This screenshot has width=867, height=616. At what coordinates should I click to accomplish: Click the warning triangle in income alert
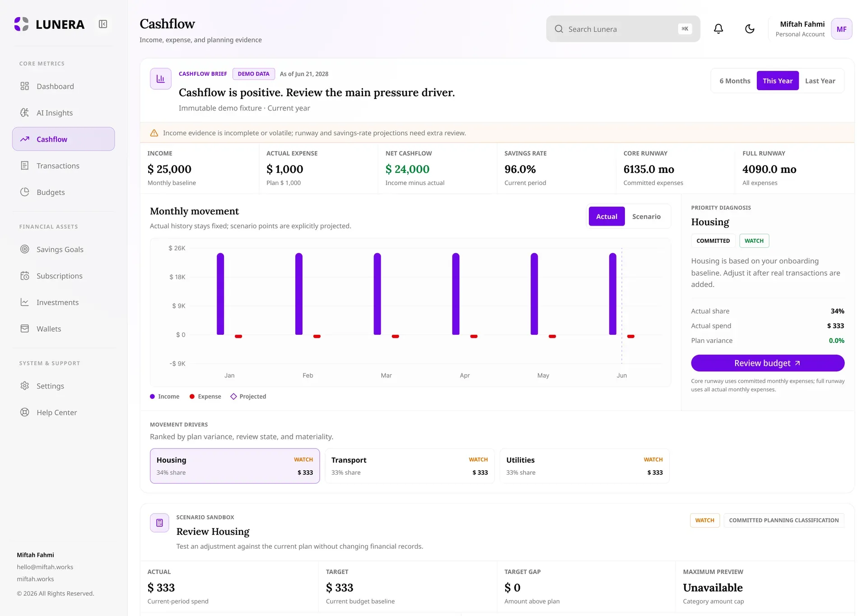(x=154, y=133)
